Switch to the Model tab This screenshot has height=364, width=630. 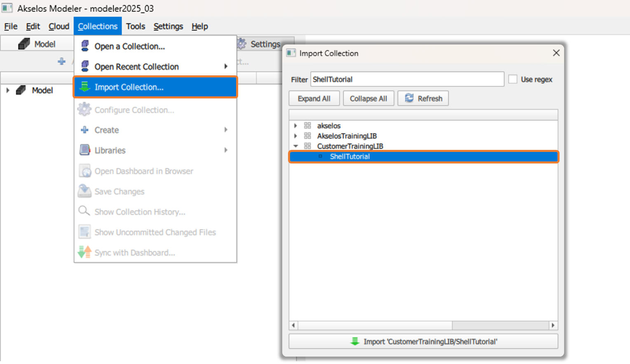point(37,44)
